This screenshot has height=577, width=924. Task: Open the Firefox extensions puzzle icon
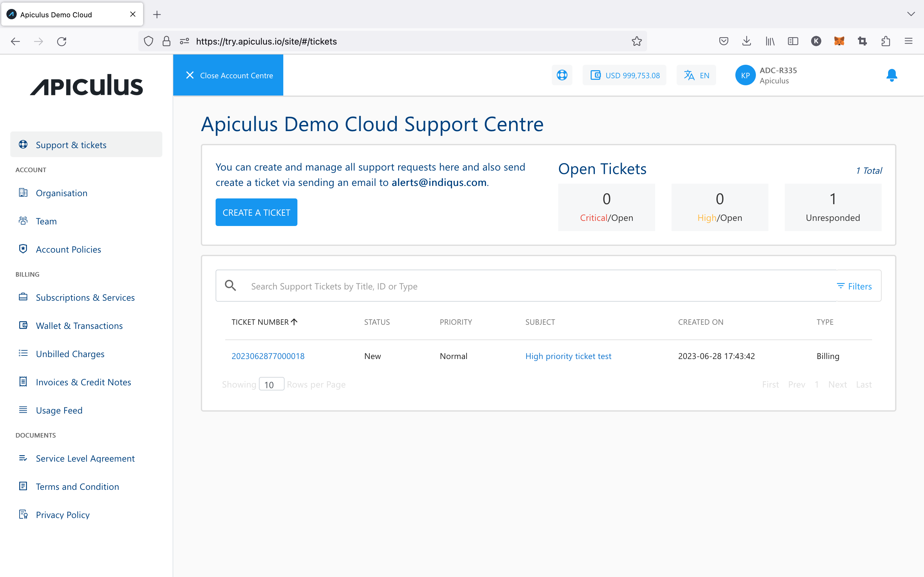[x=886, y=41]
